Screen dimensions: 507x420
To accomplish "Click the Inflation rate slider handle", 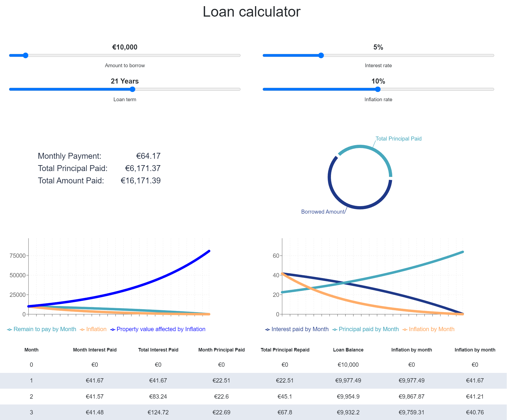I will pyautogui.click(x=378, y=89).
